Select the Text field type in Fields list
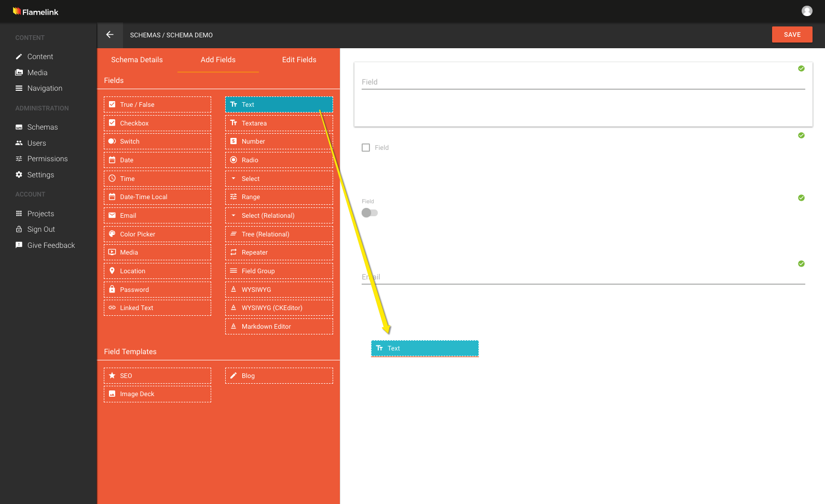This screenshot has height=504, width=825. click(x=279, y=105)
